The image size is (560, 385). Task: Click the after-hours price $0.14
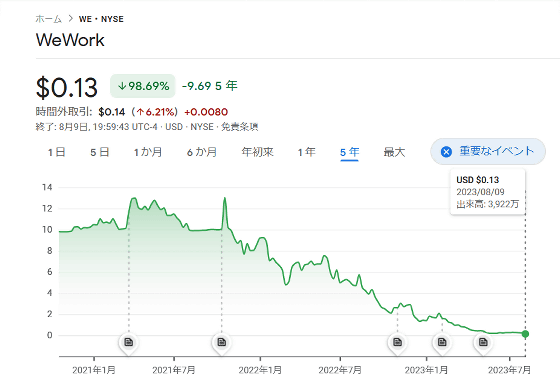(112, 112)
